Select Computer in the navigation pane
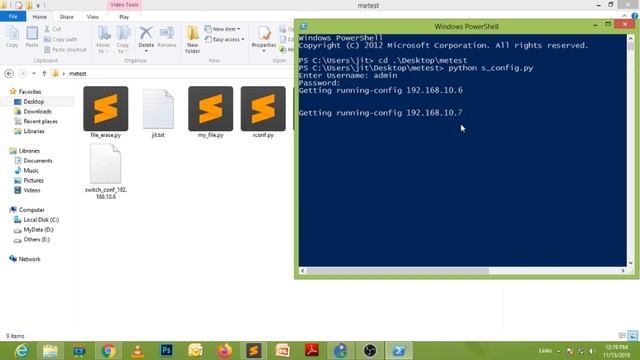This screenshot has height=360, width=640. point(31,210)
